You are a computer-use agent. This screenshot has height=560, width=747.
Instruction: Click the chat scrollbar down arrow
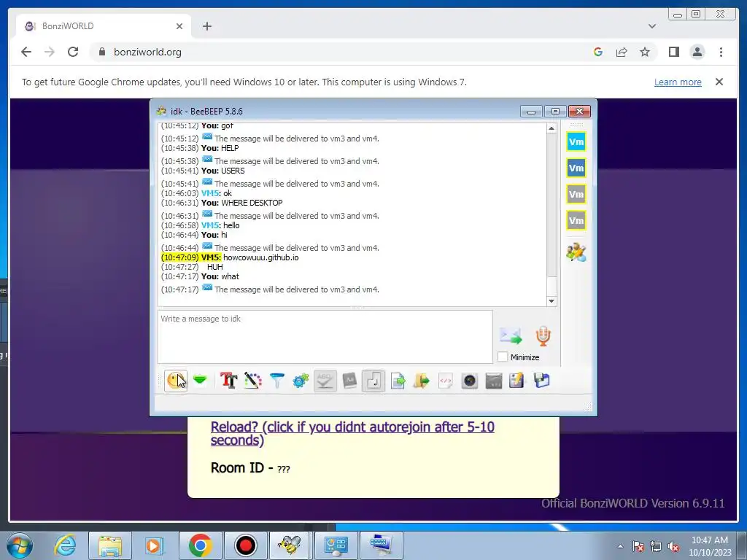click(551, 301)
